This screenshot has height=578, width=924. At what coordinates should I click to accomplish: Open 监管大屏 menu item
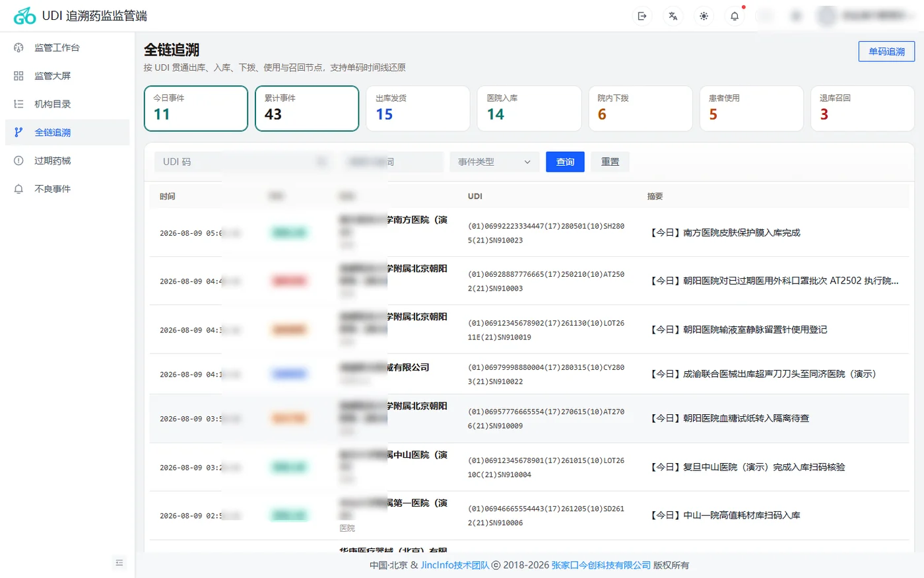(67, 76)
